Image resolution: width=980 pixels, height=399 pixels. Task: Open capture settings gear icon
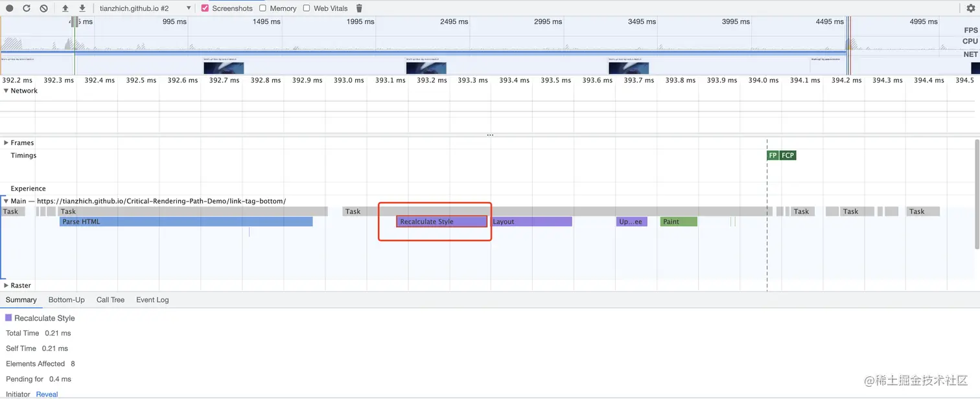[x=971, y=8]
